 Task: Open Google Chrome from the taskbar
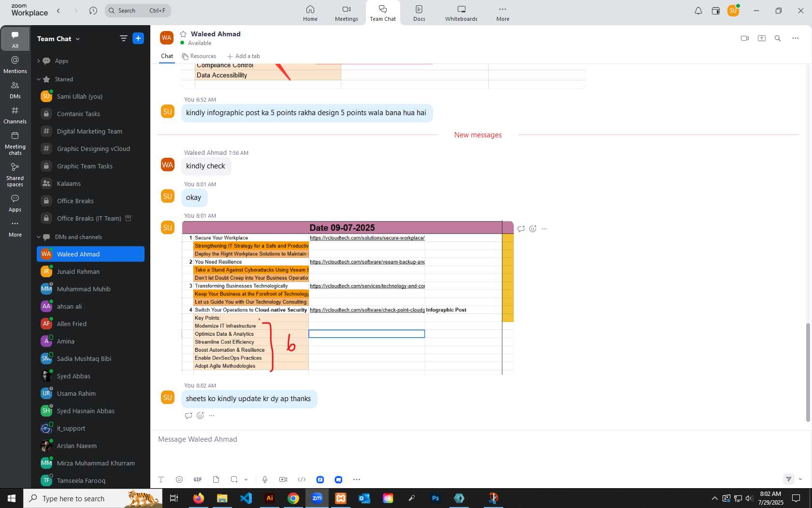click(x=293, y=498)
